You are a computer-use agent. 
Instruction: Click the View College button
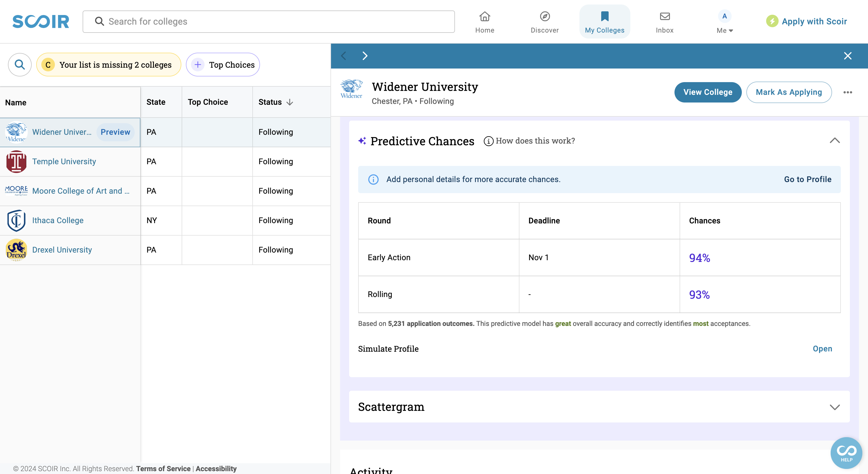[x=708, y=92]
